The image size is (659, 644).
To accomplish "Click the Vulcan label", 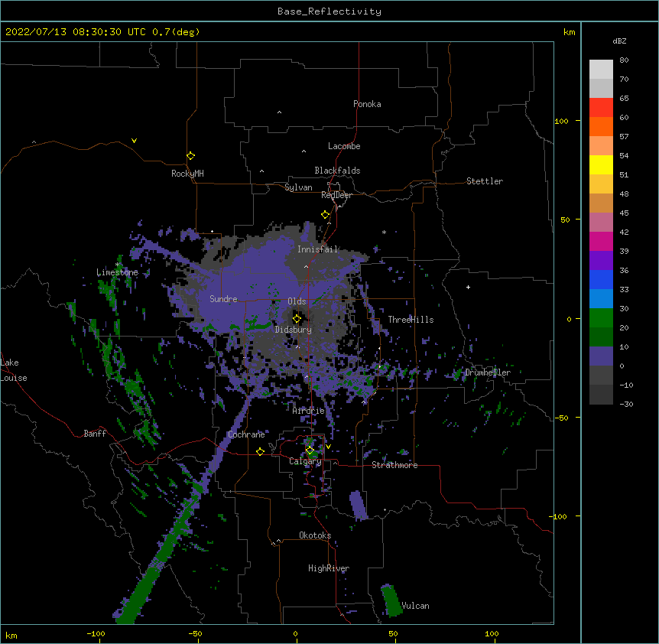I will (x=415, y=606).
